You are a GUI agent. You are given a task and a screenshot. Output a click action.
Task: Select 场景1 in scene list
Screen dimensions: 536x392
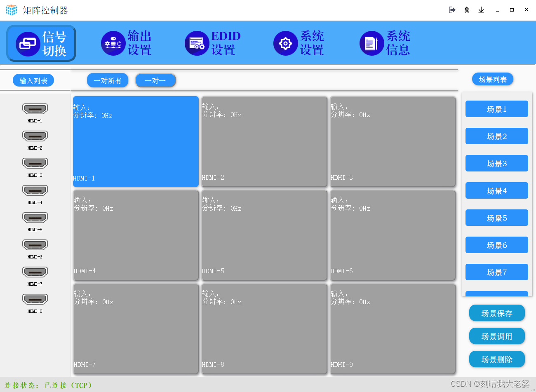pos(497,109)
